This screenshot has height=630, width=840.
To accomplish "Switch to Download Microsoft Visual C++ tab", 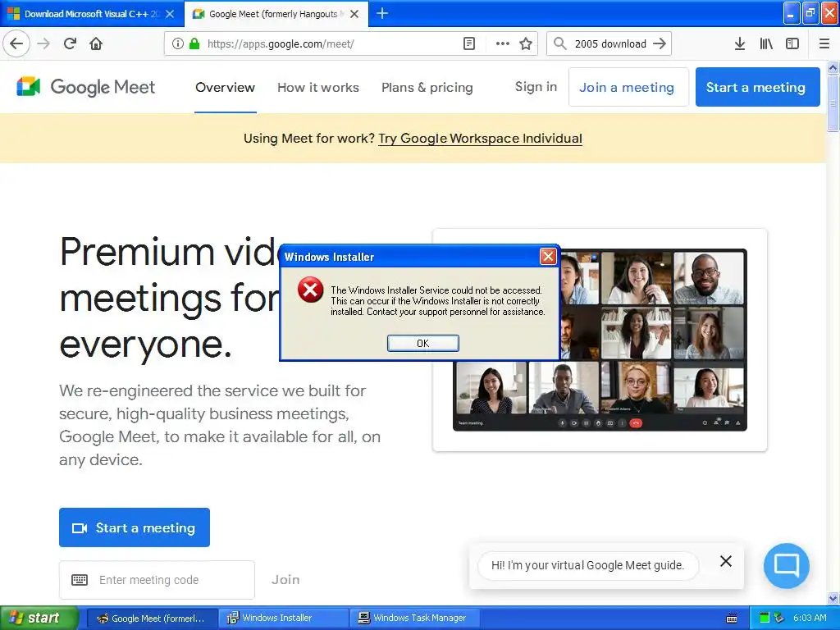I will (x=91, y=14).
